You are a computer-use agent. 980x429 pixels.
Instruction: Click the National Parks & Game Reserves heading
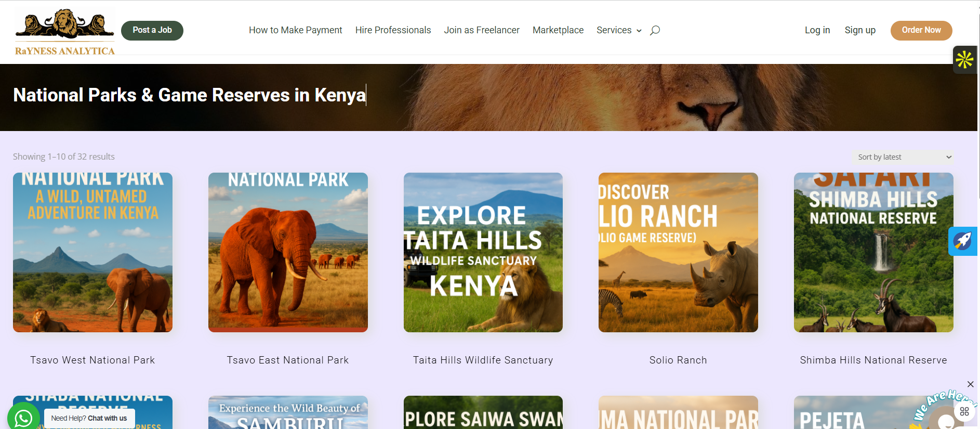pos(189,95)
